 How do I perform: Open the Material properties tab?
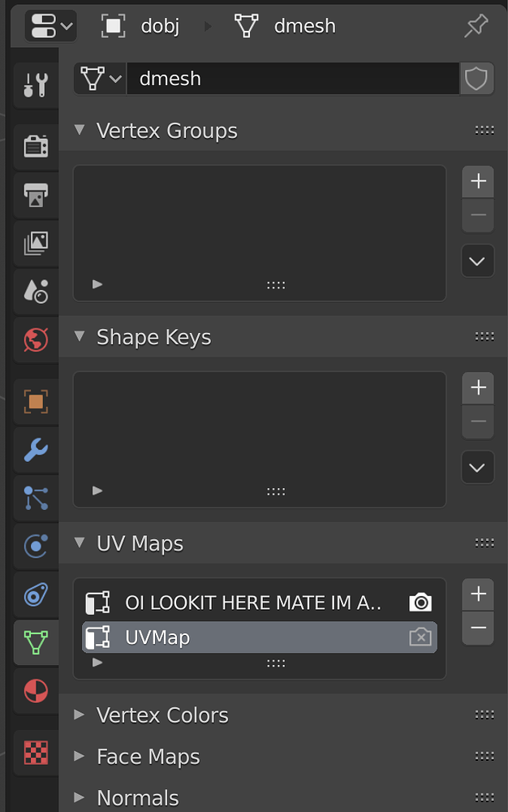click(x=36, y=691)
